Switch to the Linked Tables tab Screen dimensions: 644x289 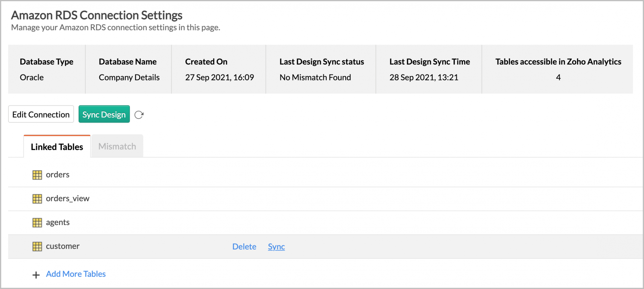coord(57,147)
